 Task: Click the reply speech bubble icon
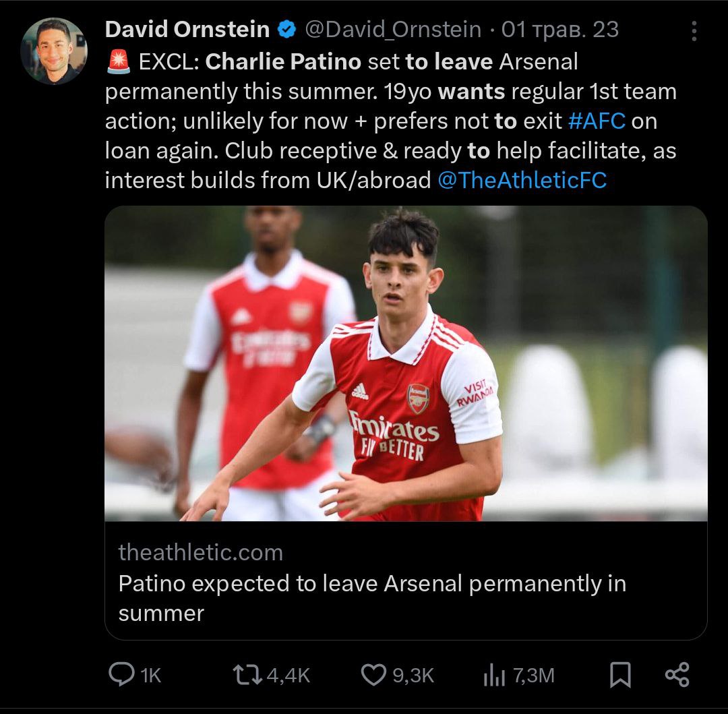click(x=121, y=674)
